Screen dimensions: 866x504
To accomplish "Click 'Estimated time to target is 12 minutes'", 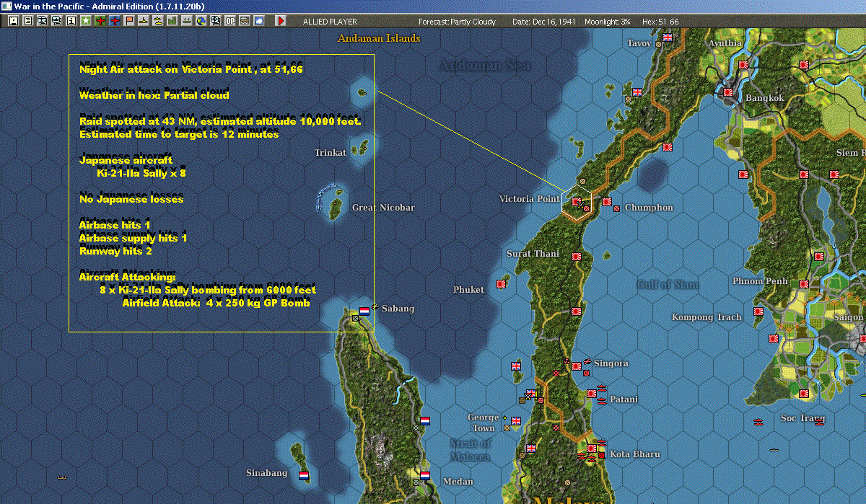I will click(179, 134).
